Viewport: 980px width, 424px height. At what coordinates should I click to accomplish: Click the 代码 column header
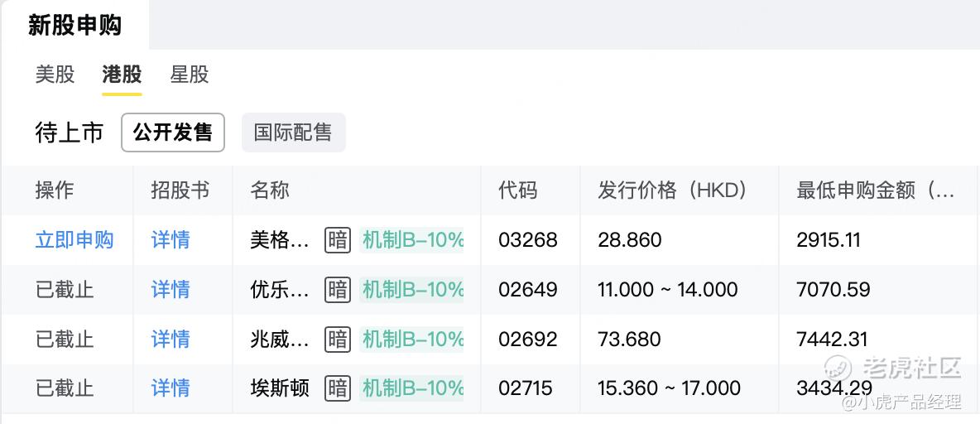pos(518,190)
